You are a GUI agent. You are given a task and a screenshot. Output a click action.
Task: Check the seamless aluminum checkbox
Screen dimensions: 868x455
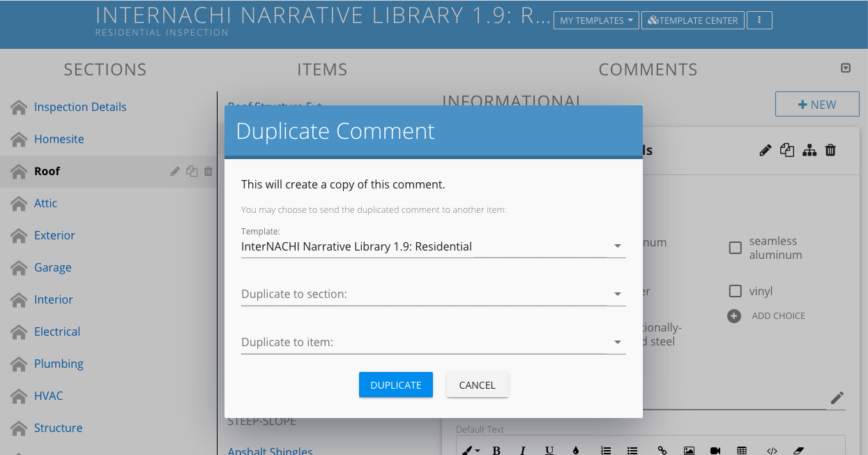point(735,248)
